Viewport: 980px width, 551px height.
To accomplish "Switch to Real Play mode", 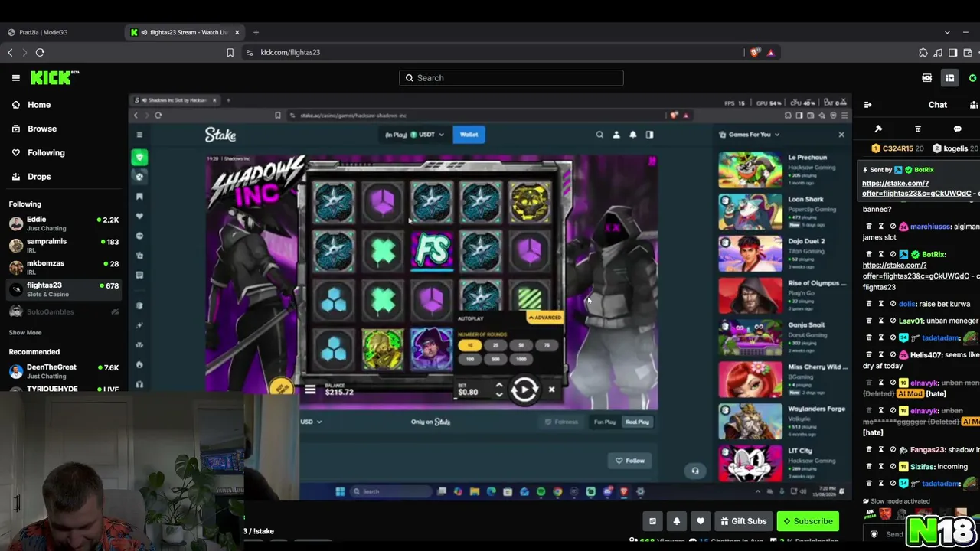I will coord(637,422).
